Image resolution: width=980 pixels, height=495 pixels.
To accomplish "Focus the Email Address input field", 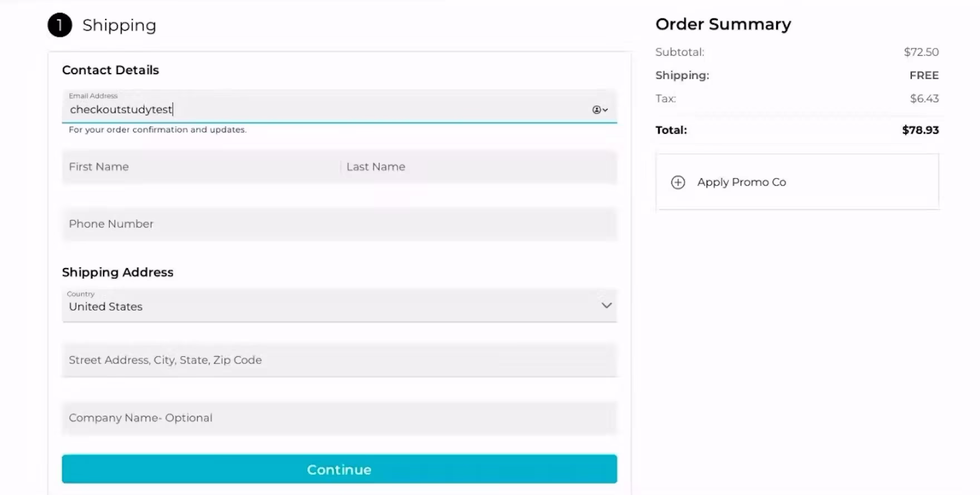I will click(x=323, y=110).
